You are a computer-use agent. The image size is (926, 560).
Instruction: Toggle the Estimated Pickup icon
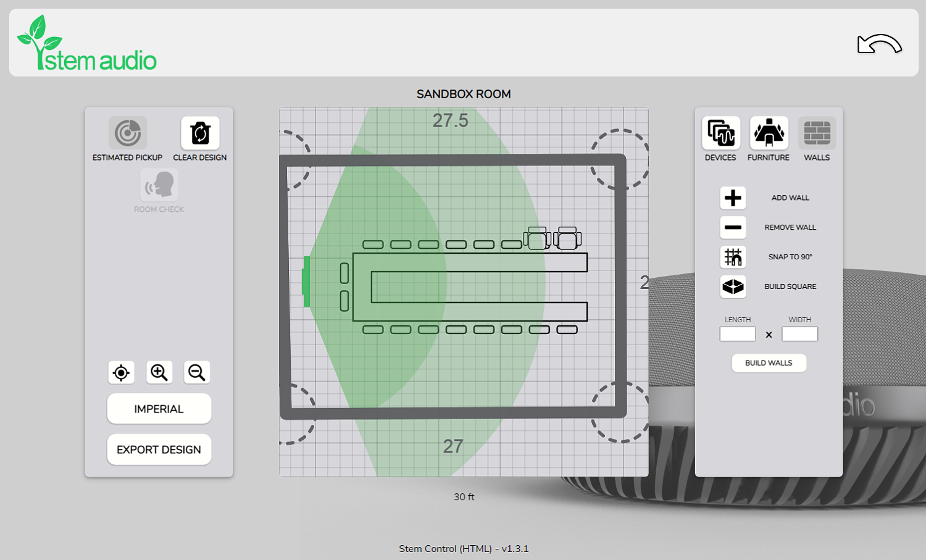click(128, 133)
